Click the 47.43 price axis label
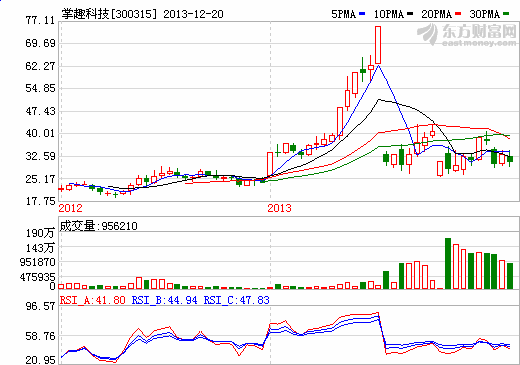 40,111
